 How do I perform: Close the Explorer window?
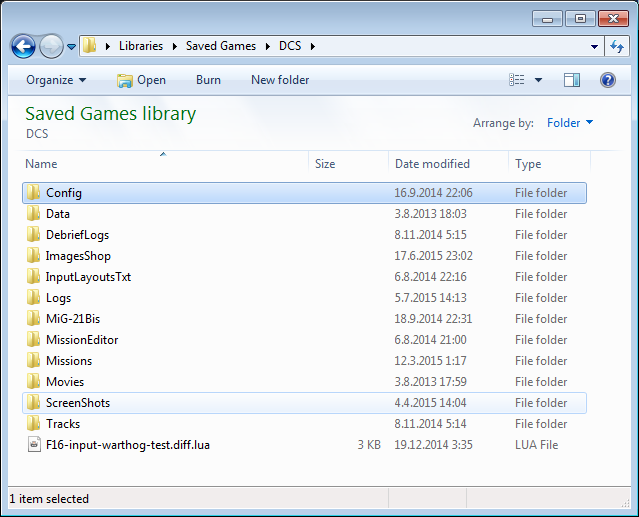point(613,19)
